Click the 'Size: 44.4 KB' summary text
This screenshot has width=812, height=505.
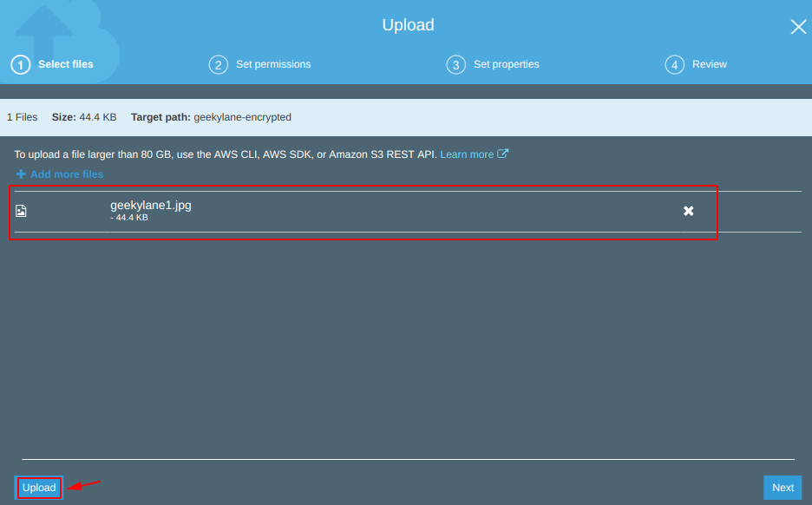coord(84,117)
